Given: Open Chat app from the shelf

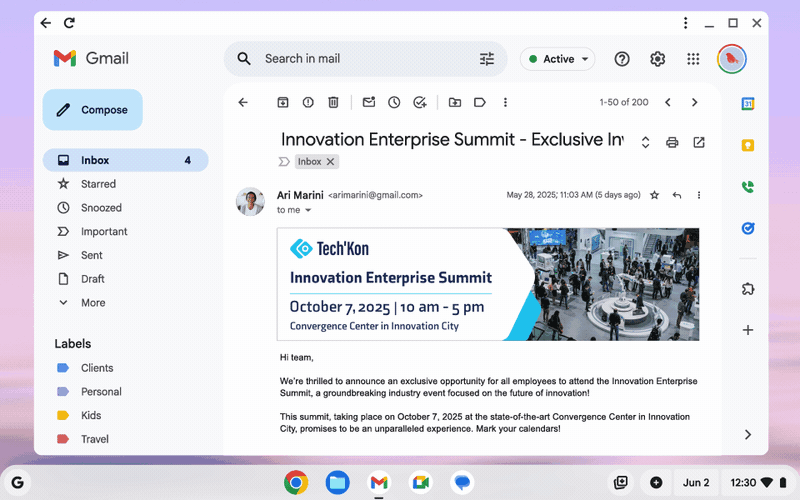Looking at the screenshot, I should 462,483.
